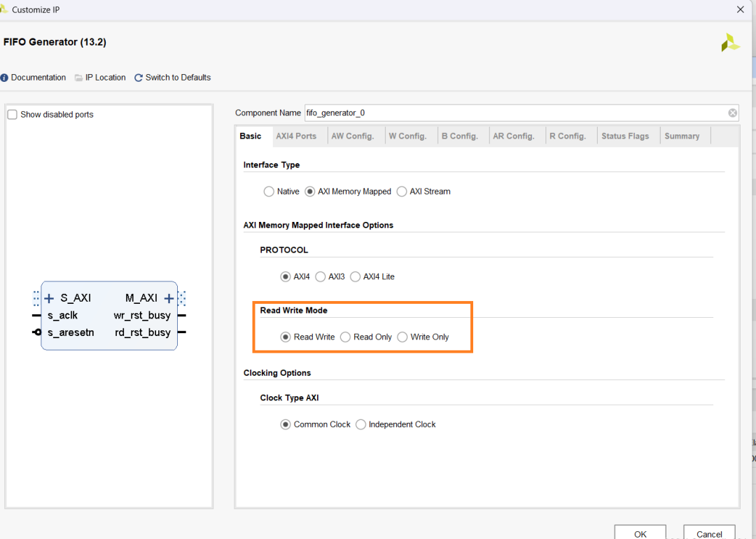The height and width of the screenshot is (539, 756).
Task: Click the OK button
Action: tap(640, 533)
